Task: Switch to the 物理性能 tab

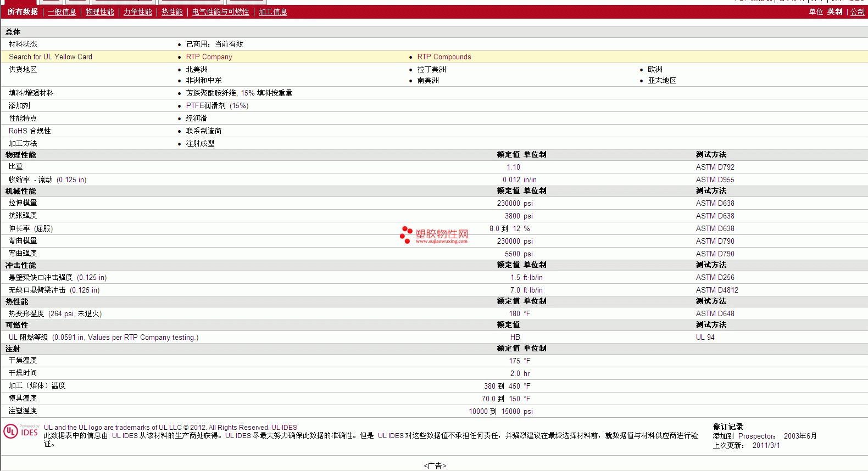Action: coord(99,12)
